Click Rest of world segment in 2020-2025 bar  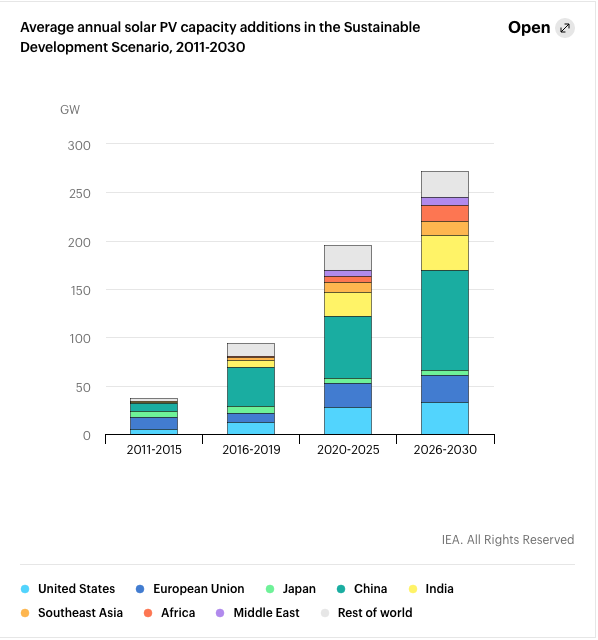pos(348,258)
